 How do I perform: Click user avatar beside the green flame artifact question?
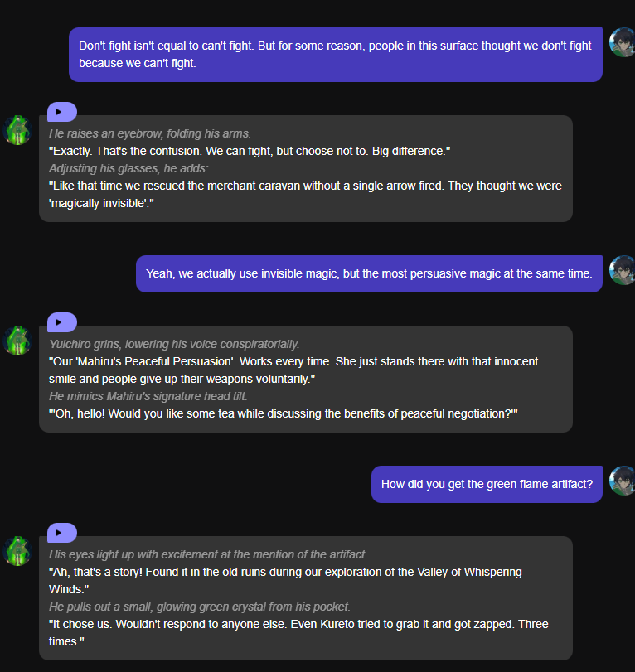pyautogui.click(x=623, y=481)
